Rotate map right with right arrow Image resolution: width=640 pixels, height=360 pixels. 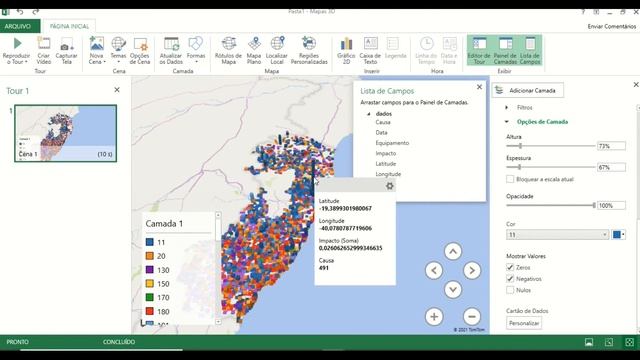472,270
